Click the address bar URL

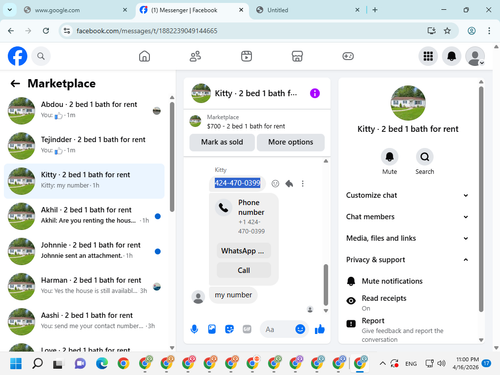pyautogui.click(x=147, y=31)
